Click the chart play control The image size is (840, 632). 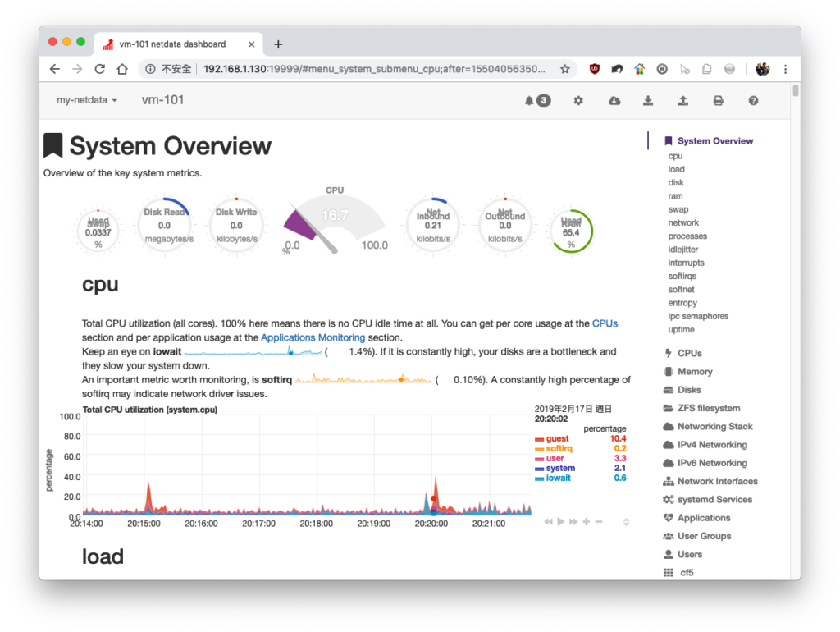point(560,521)
